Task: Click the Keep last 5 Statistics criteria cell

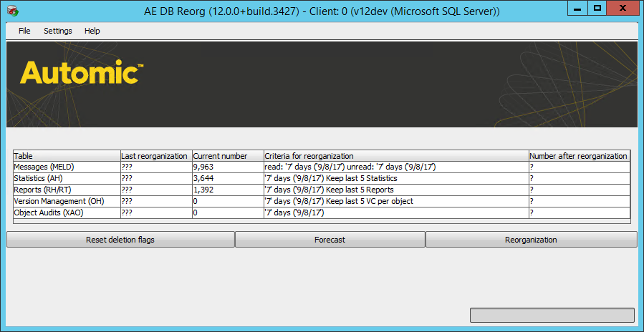Action: tap(396, 178)
